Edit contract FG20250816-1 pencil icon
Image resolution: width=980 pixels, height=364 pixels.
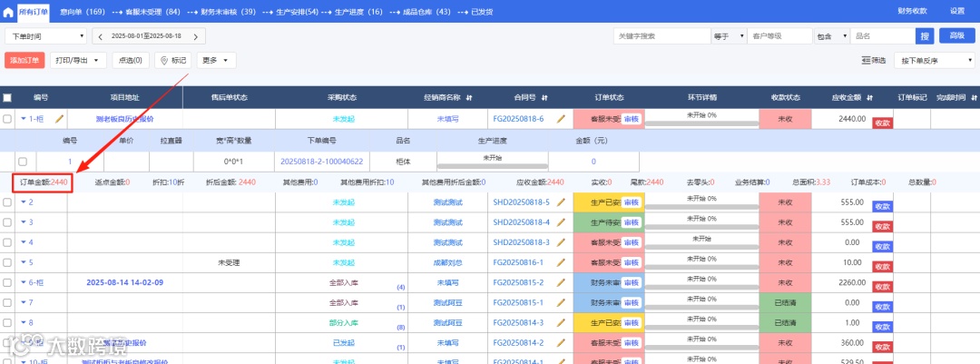pos(562,262)
